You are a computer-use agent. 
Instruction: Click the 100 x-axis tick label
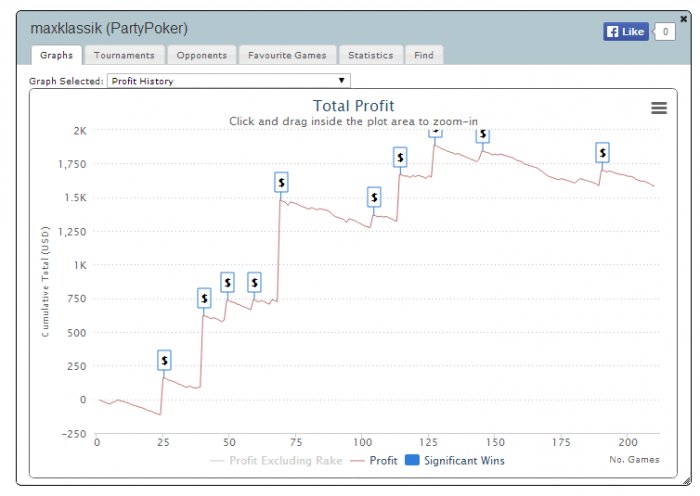[x=362, y=442]
